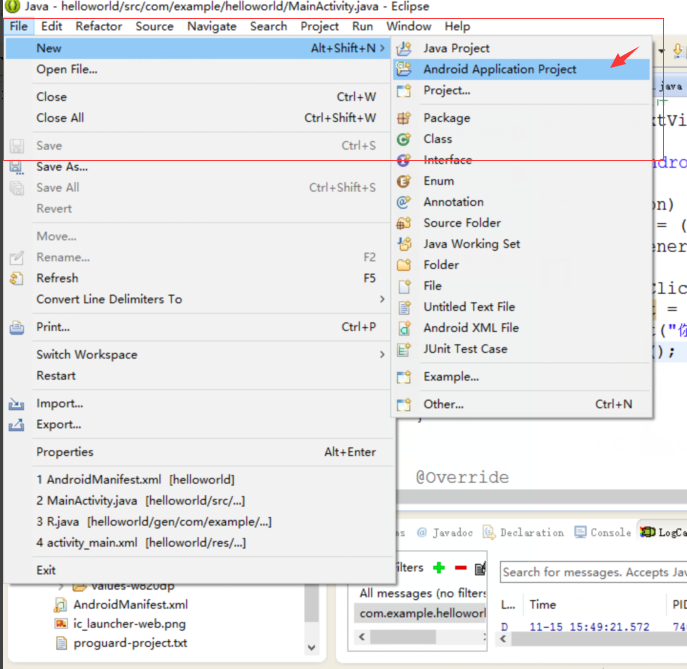
Task: Expand Convert Line Delimiters To submenu
Action: point(382,299)
